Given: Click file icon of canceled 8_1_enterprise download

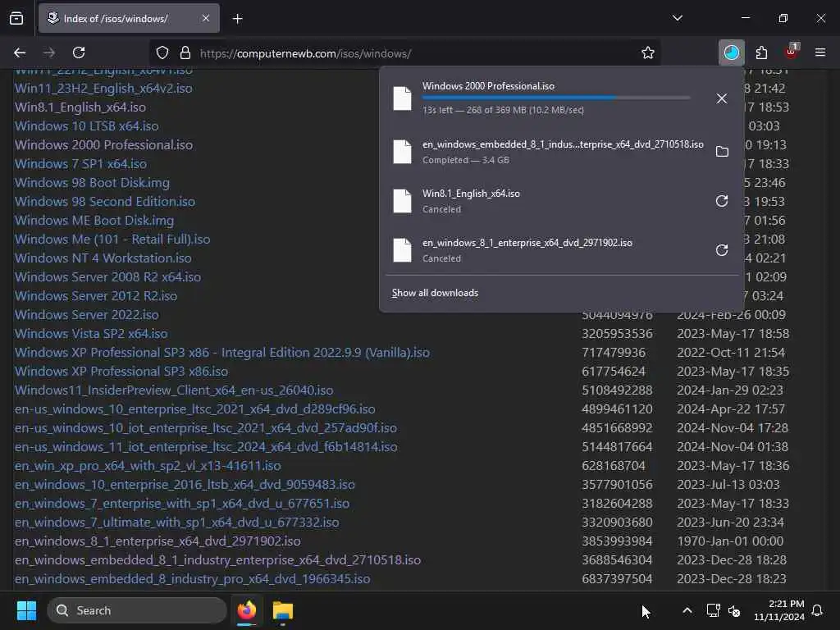Looking at the screenshot, I should [x=402, y=250].
